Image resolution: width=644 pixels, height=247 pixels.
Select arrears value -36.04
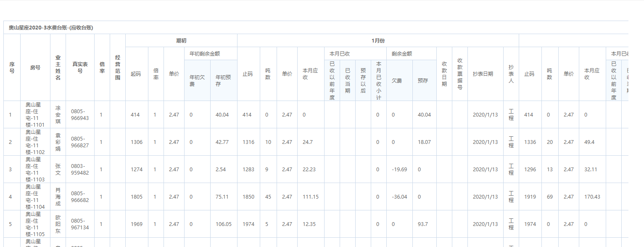tap(399, 197)
